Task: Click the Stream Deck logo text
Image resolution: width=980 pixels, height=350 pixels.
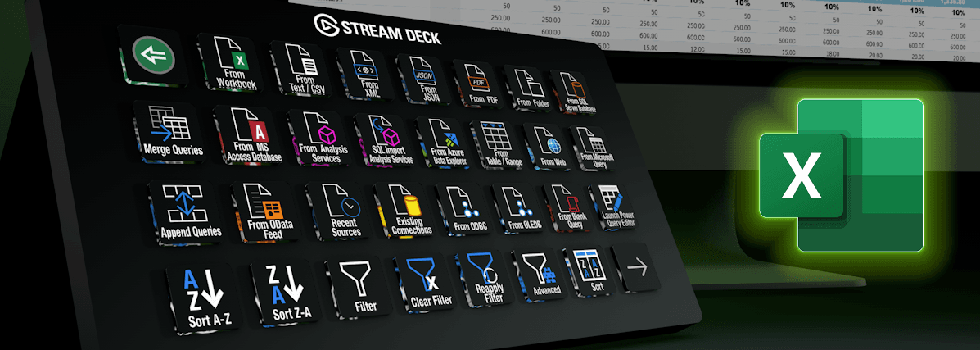Action: pyautogui.click(x=377, y=30)
